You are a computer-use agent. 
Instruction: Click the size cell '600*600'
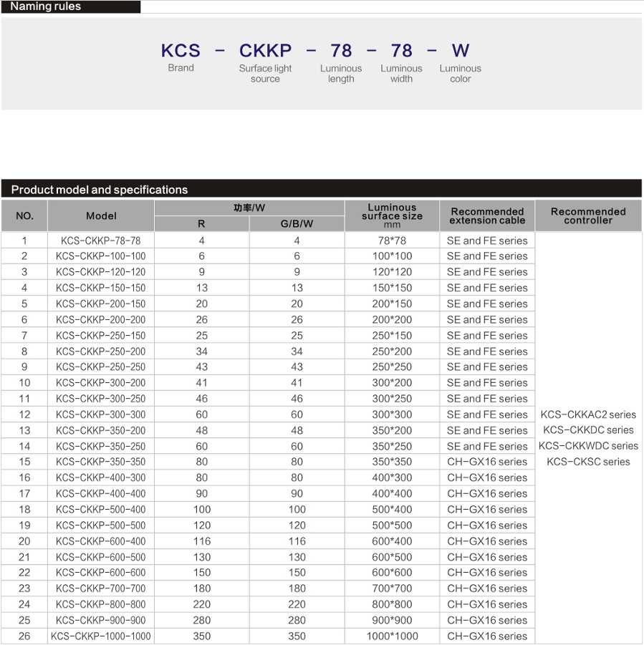(392, 573)
